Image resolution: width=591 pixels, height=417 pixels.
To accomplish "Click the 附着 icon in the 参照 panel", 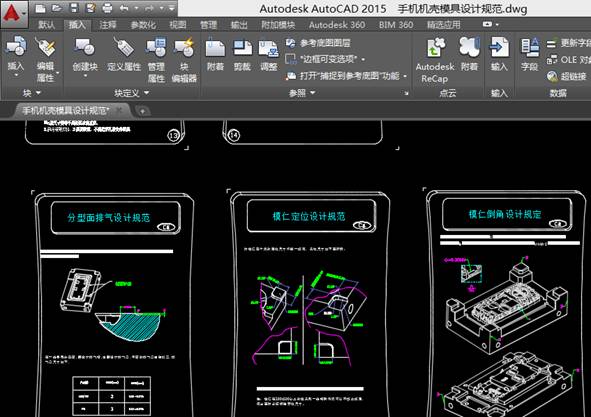I will [215, 48].
